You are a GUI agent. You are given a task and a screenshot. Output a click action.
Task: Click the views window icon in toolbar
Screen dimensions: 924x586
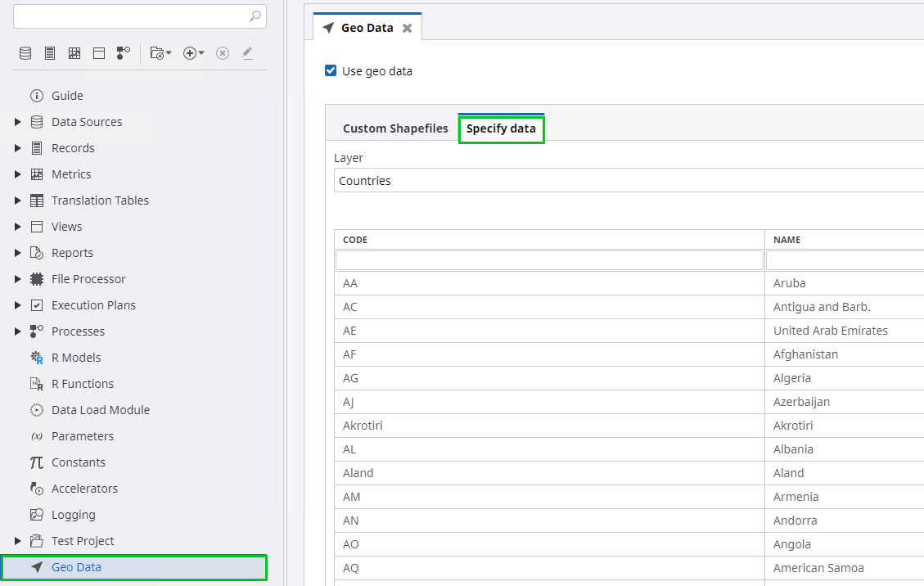coord(99,53)
